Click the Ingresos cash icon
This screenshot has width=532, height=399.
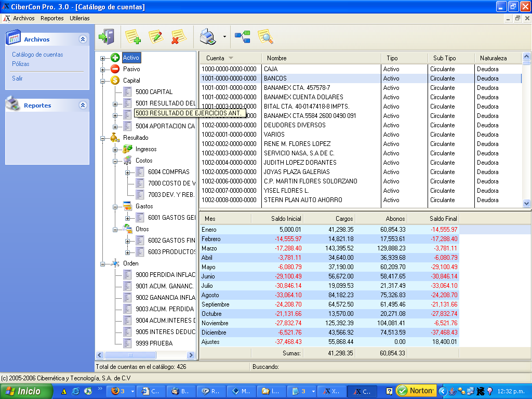128,149
